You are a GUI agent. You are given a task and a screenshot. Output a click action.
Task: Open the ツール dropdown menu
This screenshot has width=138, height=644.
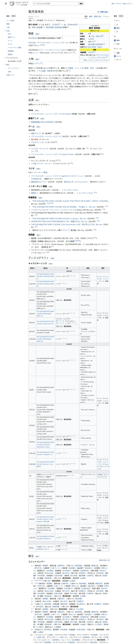click(106, 17)
